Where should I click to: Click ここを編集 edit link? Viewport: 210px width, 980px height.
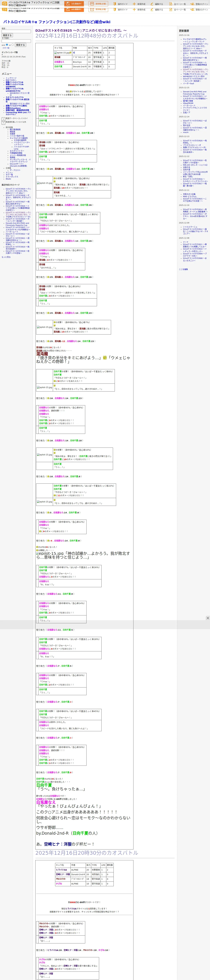pos(183,269)
